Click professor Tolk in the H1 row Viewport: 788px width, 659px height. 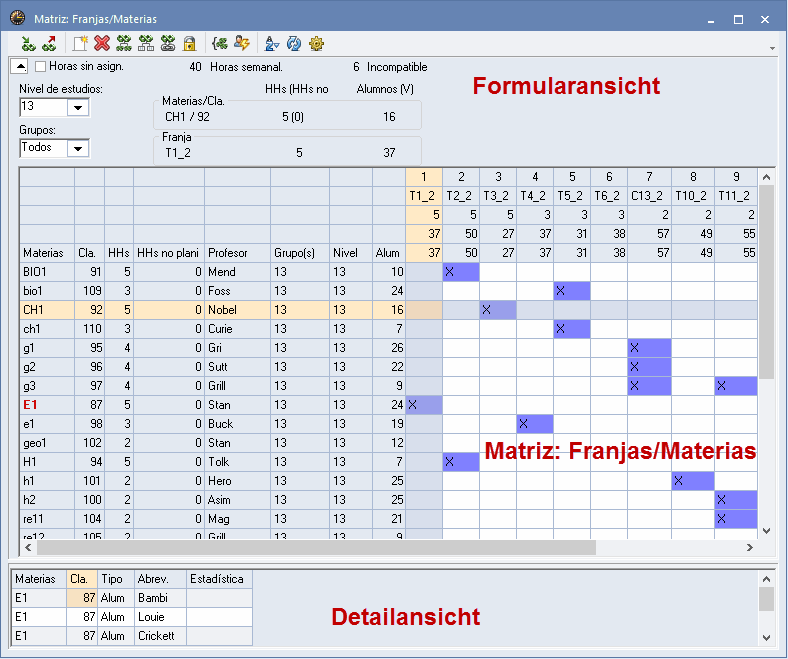tap(237, 462)
